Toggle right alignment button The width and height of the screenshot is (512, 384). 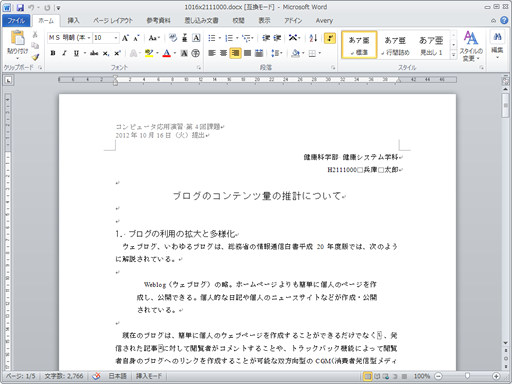click(235, 53)
